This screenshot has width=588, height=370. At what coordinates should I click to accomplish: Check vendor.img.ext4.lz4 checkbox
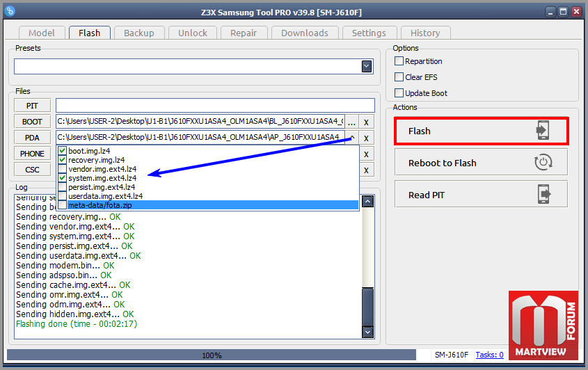[62, 169]
